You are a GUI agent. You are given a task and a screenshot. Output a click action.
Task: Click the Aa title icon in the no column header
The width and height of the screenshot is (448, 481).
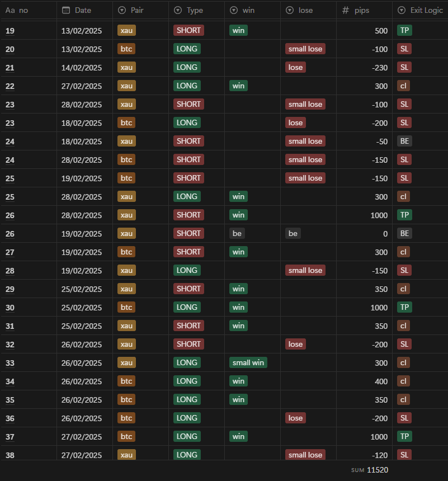[10, 10]
